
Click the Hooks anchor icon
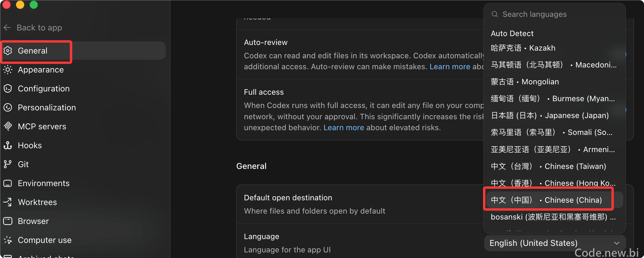pyautogui.click(x=8, y=146)
